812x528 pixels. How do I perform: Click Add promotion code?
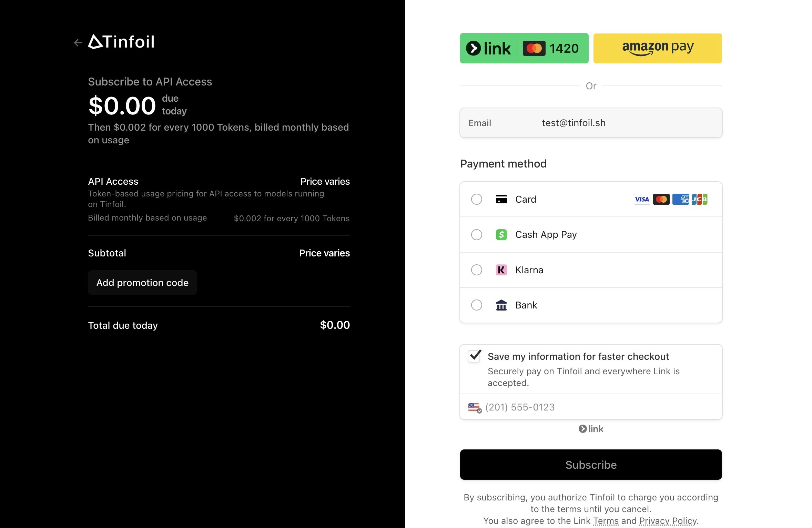pos(142,283)
